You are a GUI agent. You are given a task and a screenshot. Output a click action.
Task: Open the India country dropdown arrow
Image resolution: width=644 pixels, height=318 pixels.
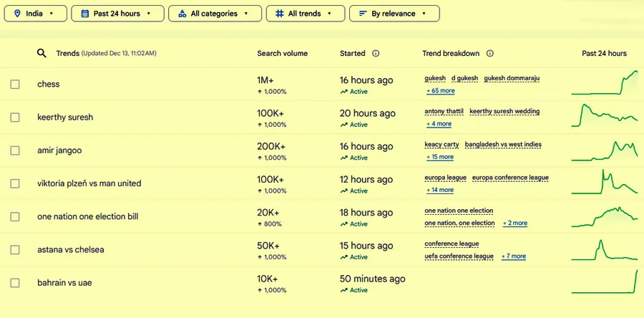tap(52, 14)
